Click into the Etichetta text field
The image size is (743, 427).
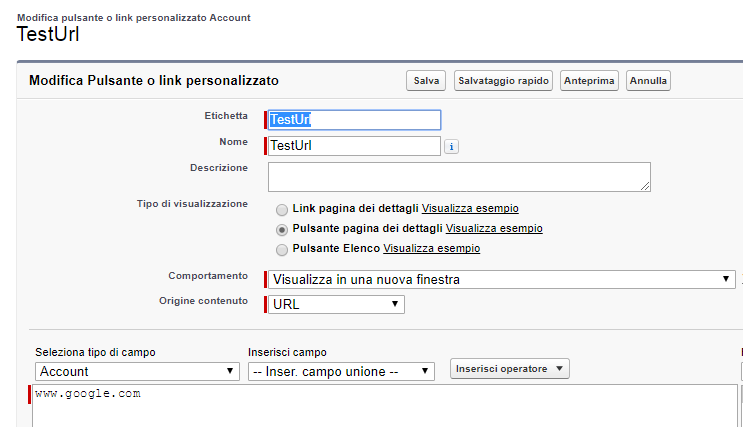click(x=354, y=120)
